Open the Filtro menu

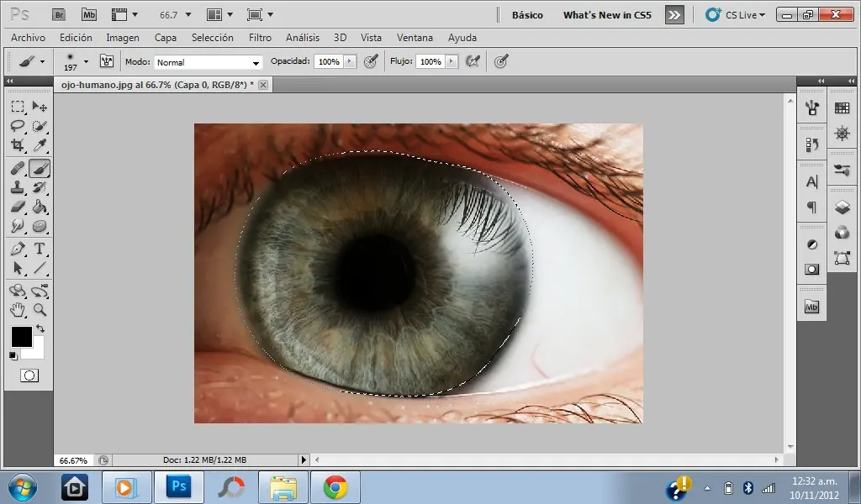pos(260,38)
